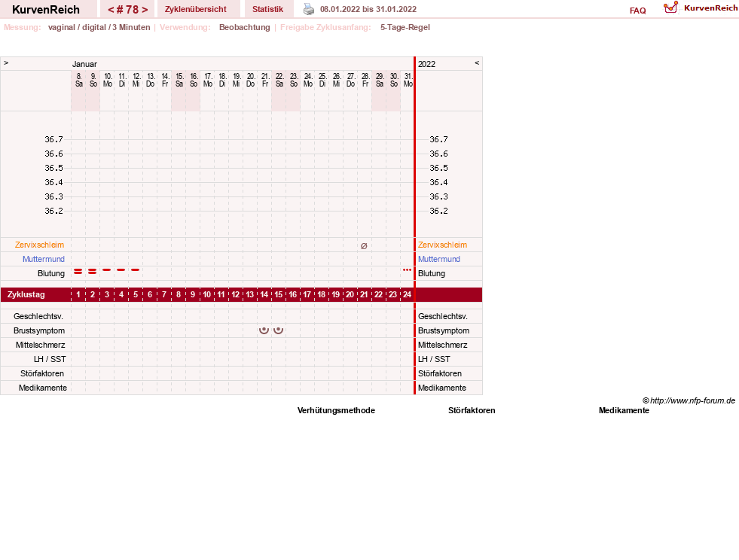
Task: Click the right-side Muttermund label
Action: tap(439, 259)
